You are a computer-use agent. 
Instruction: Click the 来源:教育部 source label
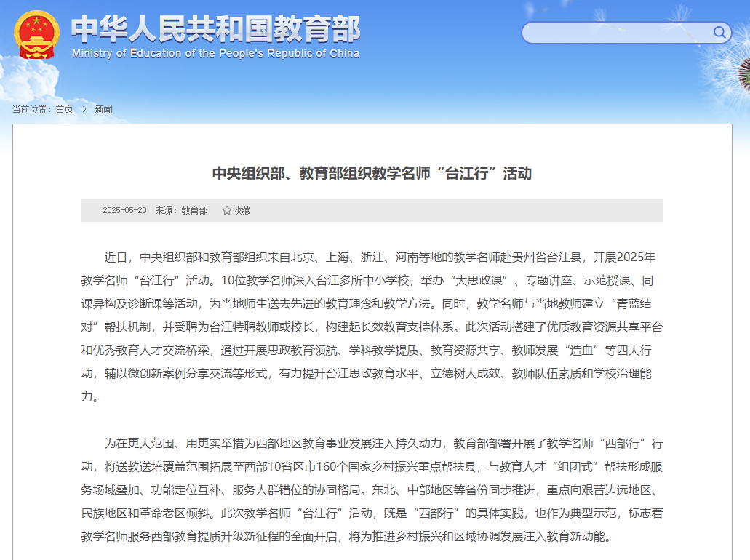click(x=181, y=210)
